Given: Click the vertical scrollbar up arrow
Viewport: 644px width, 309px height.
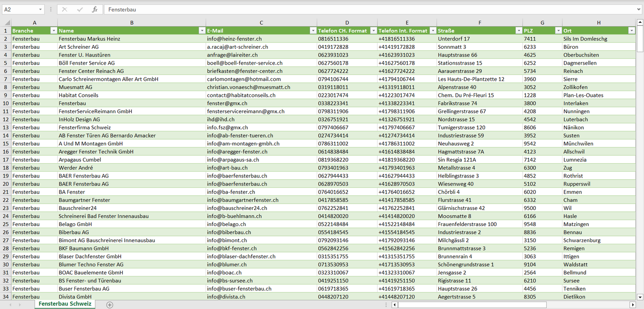Looking at the screenshot, I should pyautogui.click(x=640, y=22).
